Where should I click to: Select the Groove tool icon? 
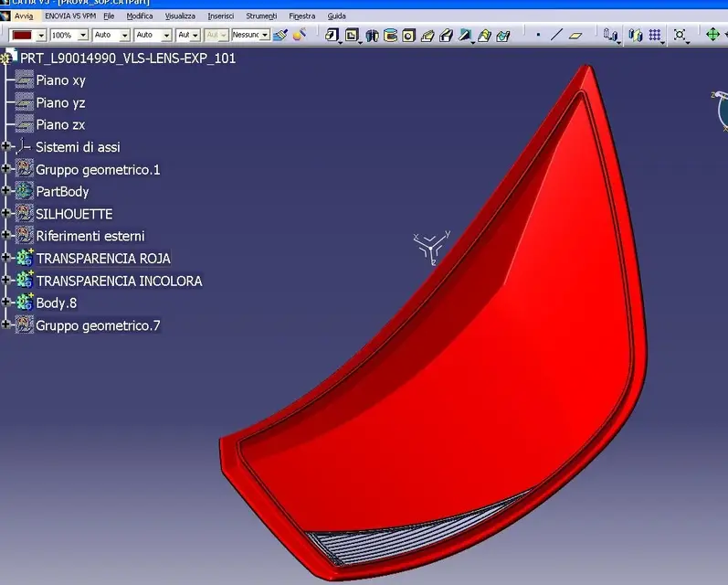coord(390,36)
